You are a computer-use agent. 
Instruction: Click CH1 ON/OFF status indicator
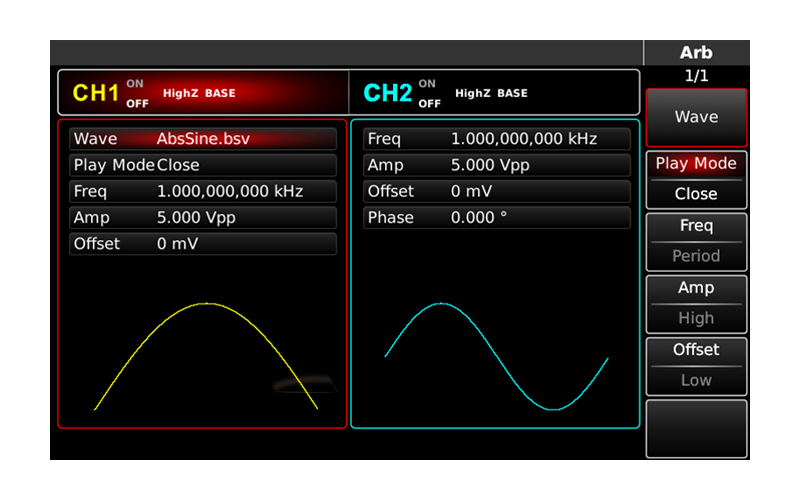coord(137,93)
